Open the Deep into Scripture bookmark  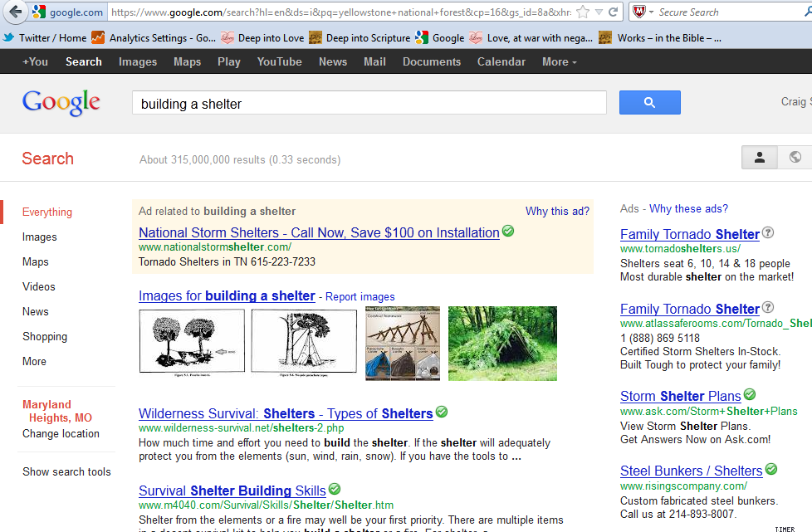coord(360,38)
